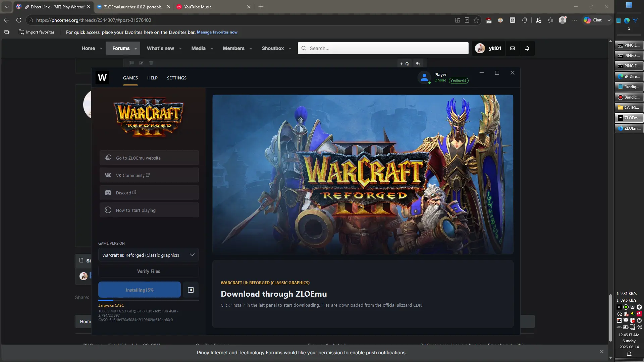Click the Warcraft Reforged banner image
Viewport: 644px width, 362px height.
[363, 174]
